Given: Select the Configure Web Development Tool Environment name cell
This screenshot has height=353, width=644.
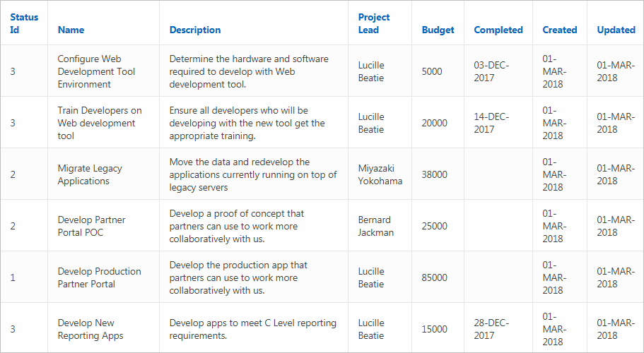Looking at the screenshot, I should click(x=96, y=71).
